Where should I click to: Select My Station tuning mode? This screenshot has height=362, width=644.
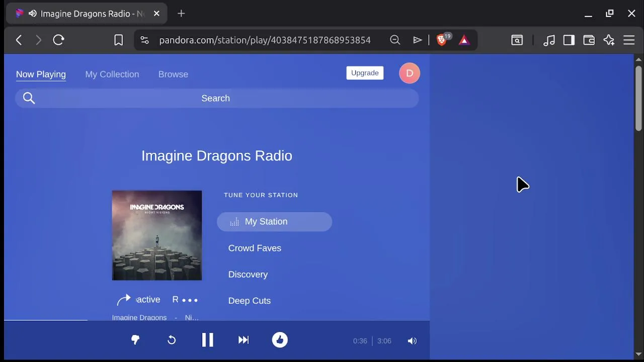click(x=274, y=222)
